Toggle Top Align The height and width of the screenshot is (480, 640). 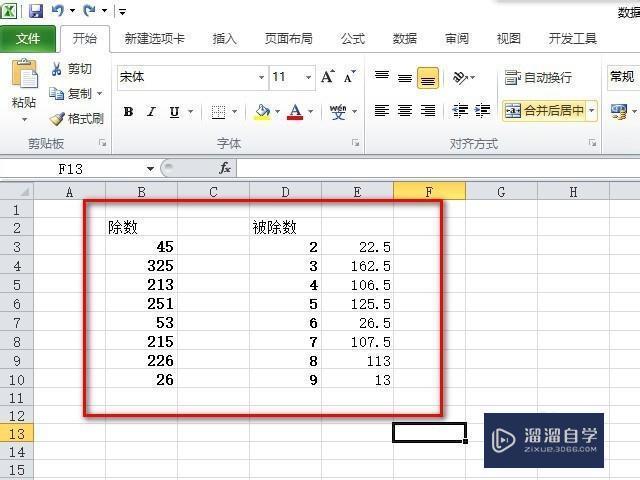382,77
